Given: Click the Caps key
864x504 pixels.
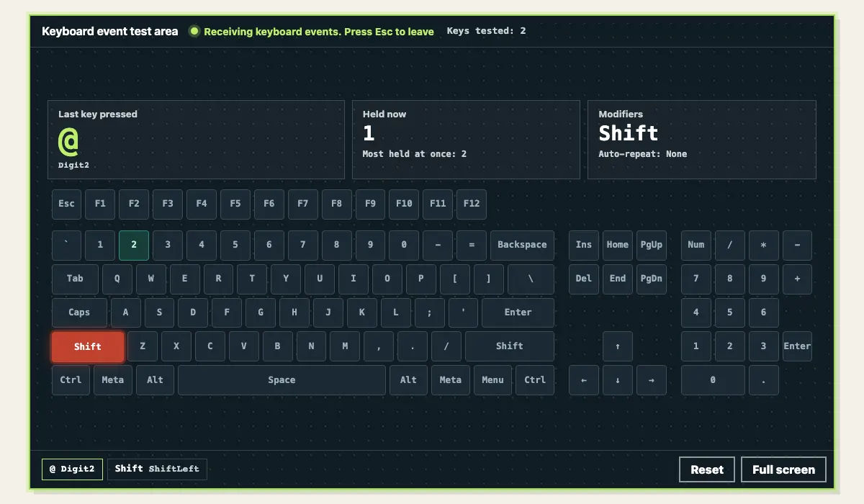Looking at the screenshot, I should 79,312.
